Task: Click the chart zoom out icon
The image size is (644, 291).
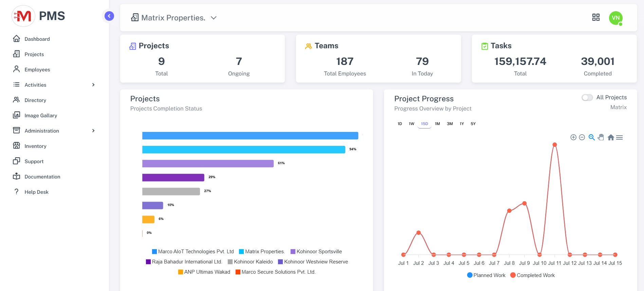Action: [x=582, y=137]
